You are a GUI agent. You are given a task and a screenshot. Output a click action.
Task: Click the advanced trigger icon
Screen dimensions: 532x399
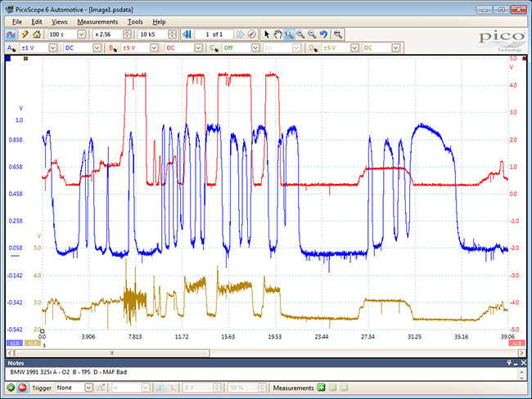[101, 388]
